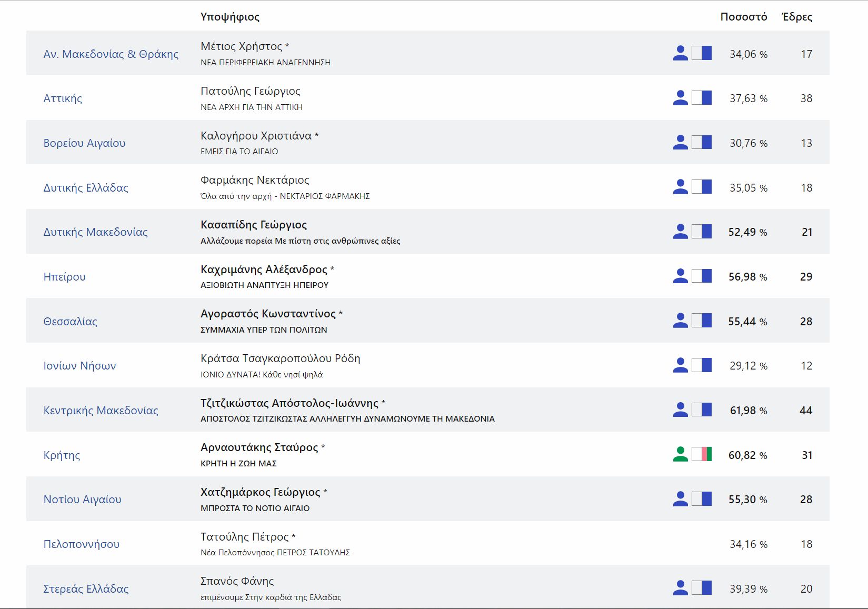The height and width of the screenshot is (609, 868).
Task: Click green person icon in Αρναουτάκης Σταύρος row
Action: pos(680,454)
